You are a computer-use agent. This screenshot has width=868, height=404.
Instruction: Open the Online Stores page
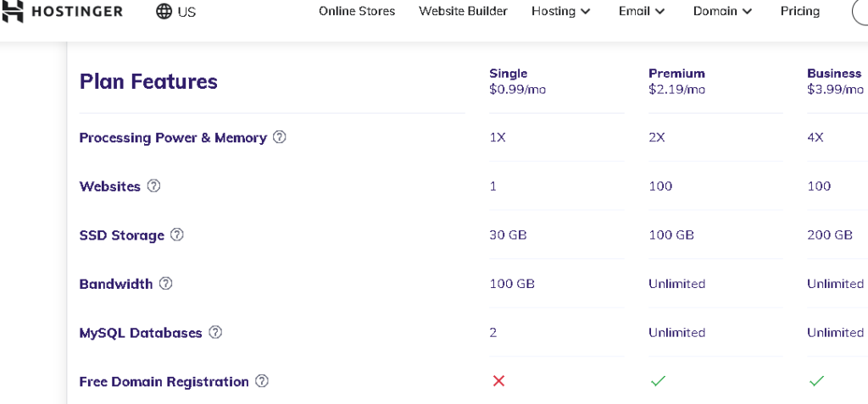coord(357,11)
